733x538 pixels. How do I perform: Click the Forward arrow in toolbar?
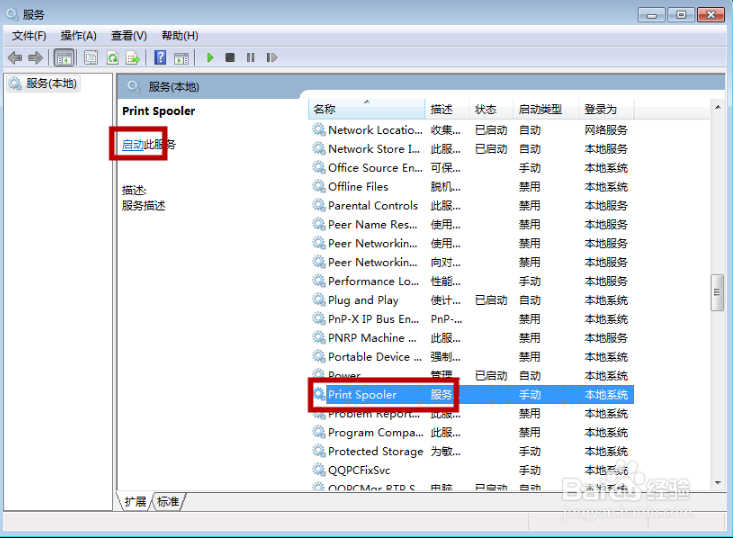coord(36,58)
